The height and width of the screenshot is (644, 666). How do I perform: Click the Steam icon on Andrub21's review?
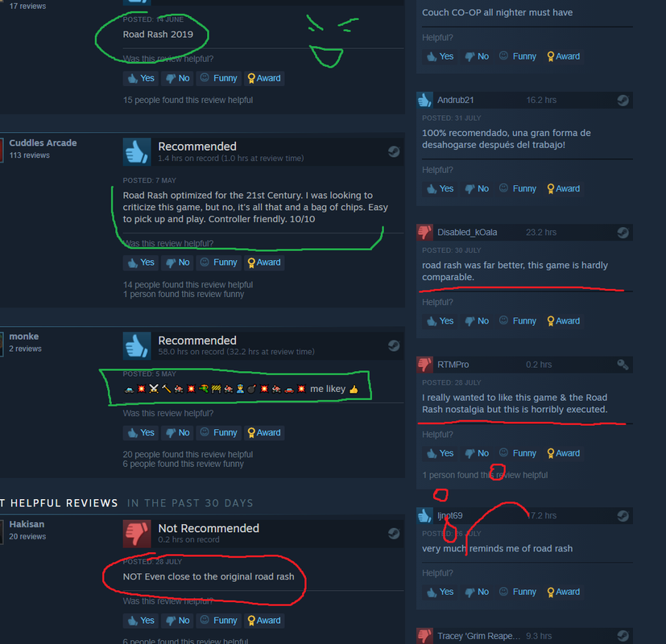(x=623, y=100)
